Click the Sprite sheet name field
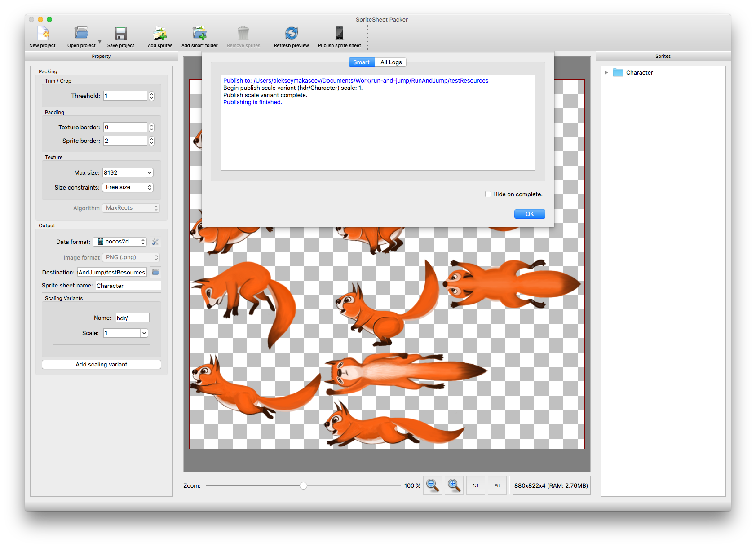The width and height of the screenshot is (756, 547). pos(128,285)
